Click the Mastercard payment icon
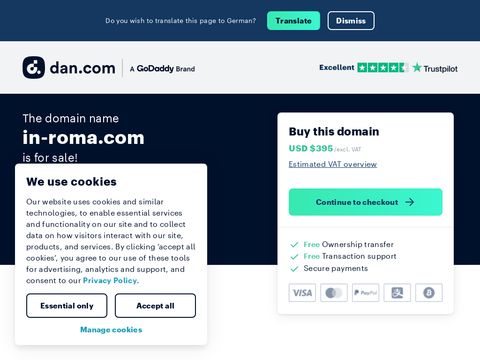Viewport: 480px width, 360px height. 334,293
